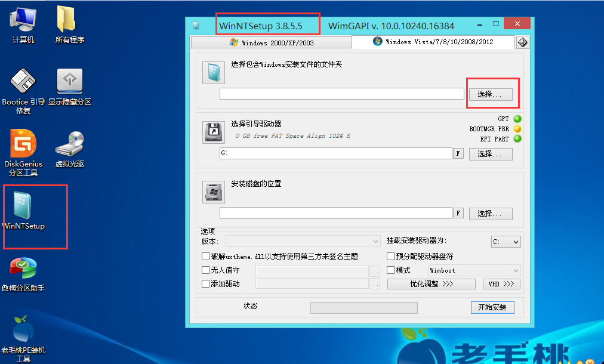Click the 无人值守 file path field
Screen dimensions: 604x364
click(312, 271)
